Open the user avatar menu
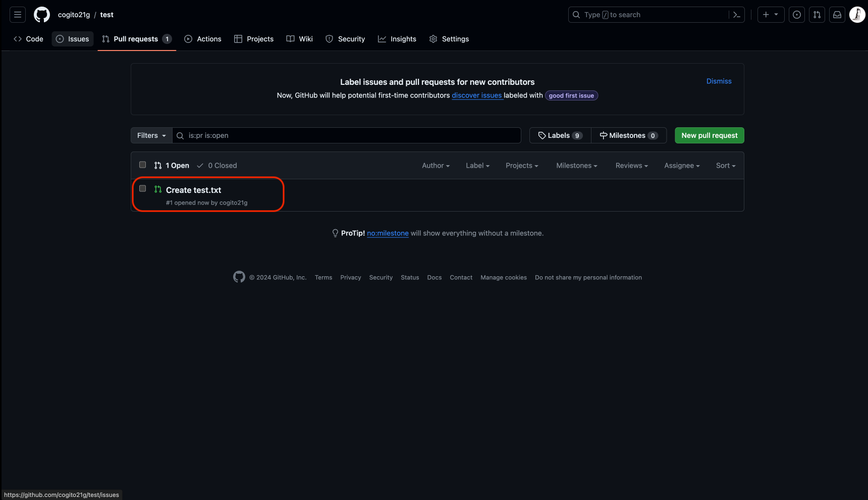 (x=857, y=15)
